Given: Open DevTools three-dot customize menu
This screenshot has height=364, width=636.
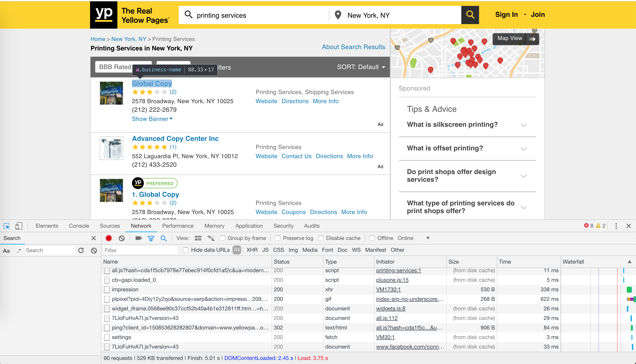Looking at the screenshot, I should [x=616, y=226].
